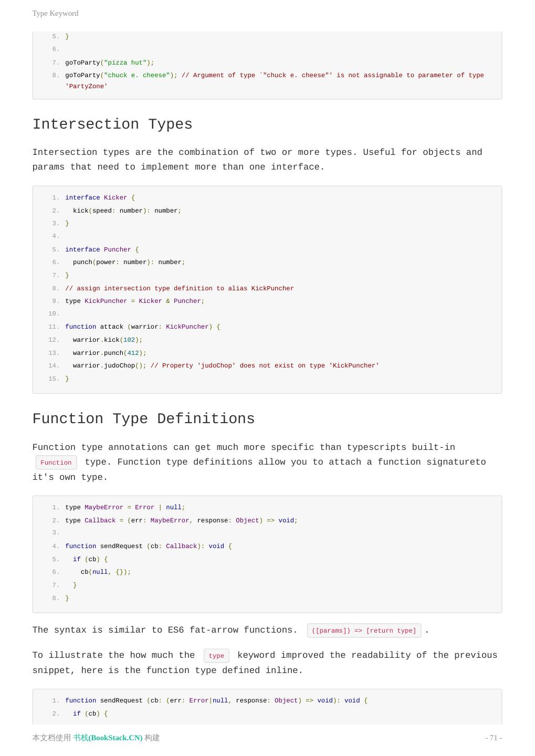
Task: Click the assign intersection type comment line
Action: 179,288
